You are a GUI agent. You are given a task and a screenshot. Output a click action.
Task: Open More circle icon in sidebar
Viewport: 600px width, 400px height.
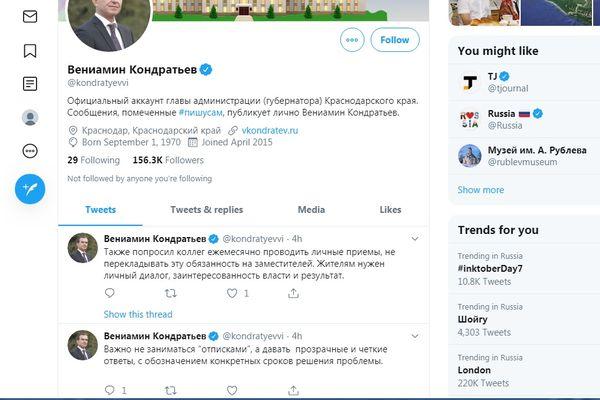(x=30, y=151)
